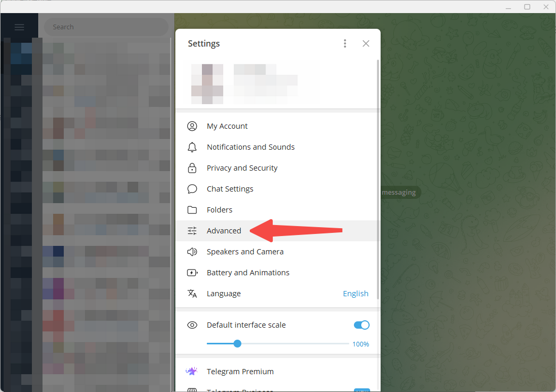This screenshot has width=556, height=392.
Task: Click the Chat Settings bubble icon
Action: (x=192, y=189)
